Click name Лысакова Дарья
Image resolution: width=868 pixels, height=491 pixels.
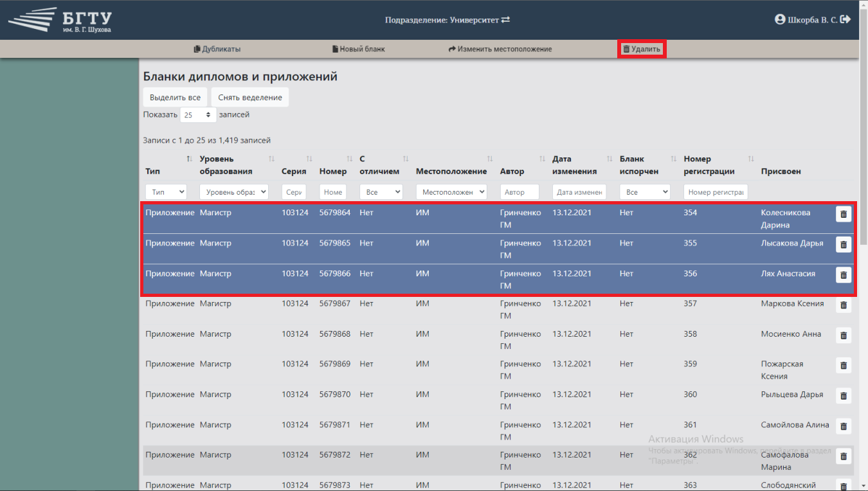coord(792,243)
